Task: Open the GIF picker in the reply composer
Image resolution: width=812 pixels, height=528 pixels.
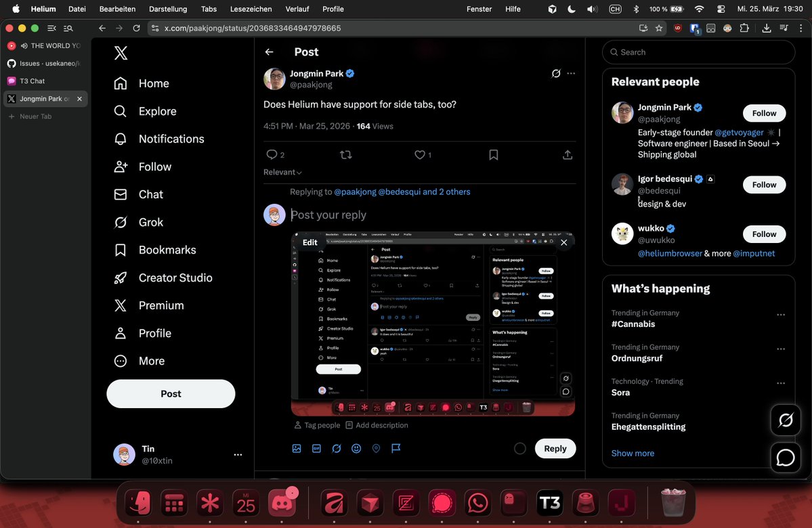Action: pos(316,448)
